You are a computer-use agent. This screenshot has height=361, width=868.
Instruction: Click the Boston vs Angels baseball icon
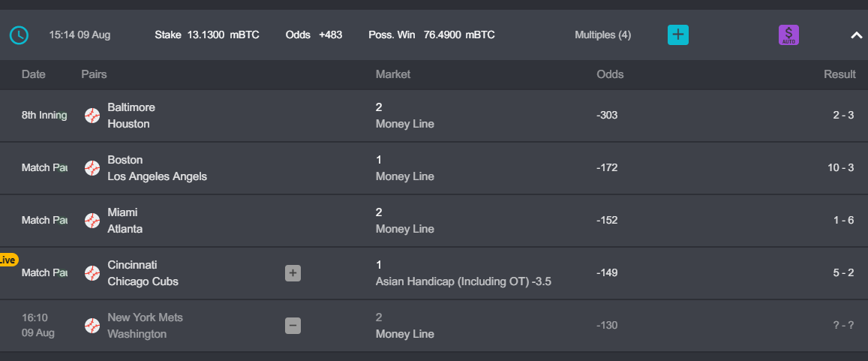tap(92, 168)
